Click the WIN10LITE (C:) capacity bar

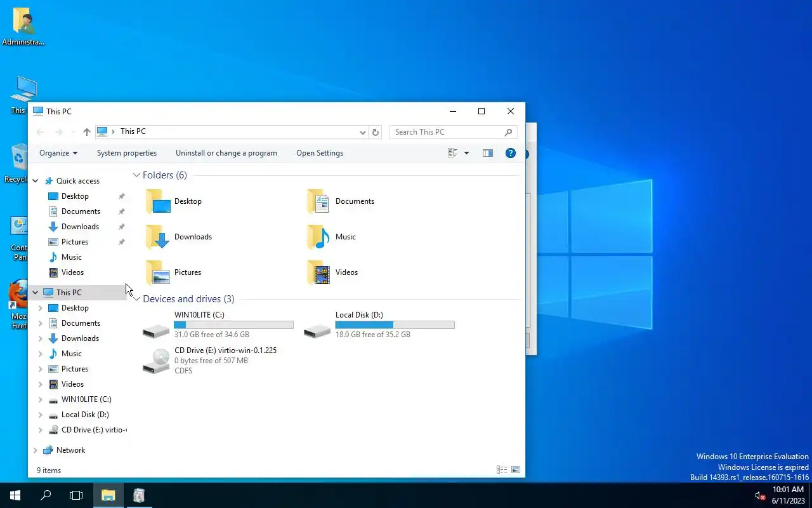tap(234, 325)
